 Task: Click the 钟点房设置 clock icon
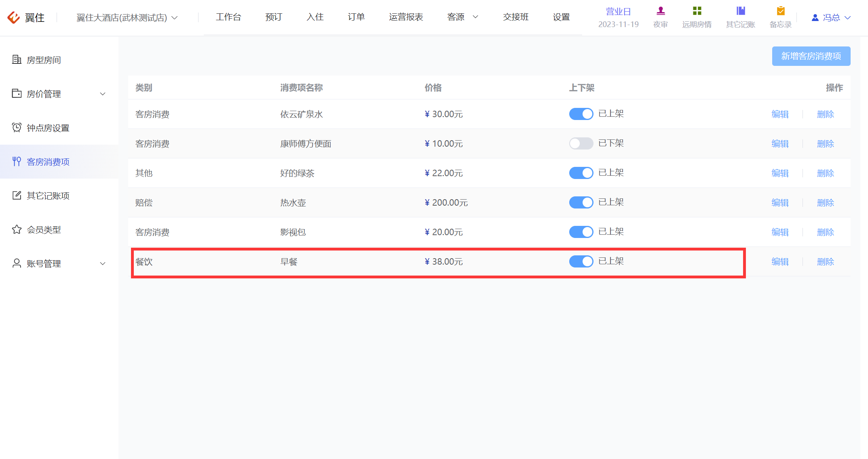(x=17, y=127)
